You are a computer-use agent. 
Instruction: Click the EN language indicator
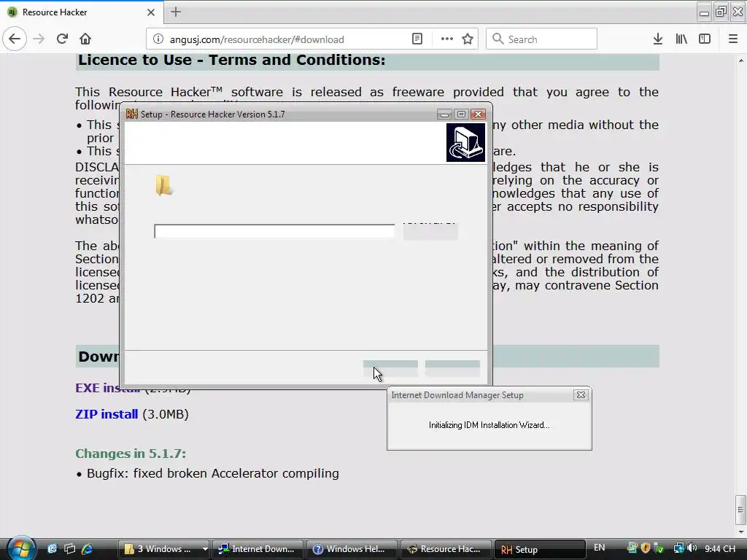[600, 548]
